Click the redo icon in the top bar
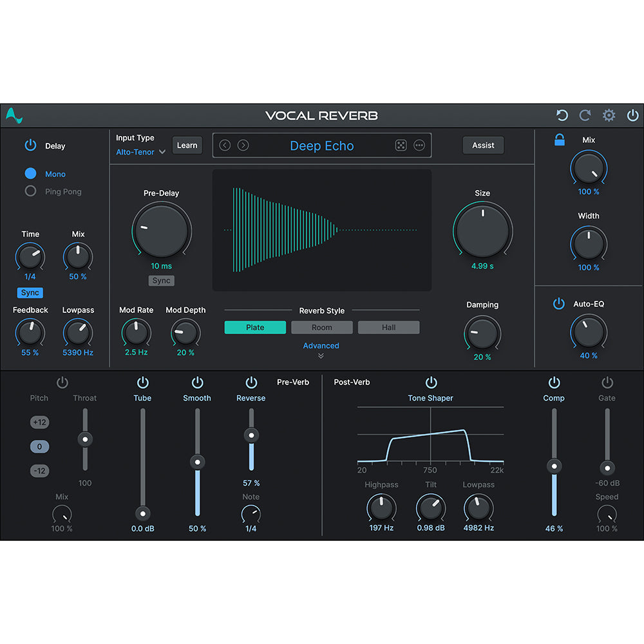 tap(585, 115)
